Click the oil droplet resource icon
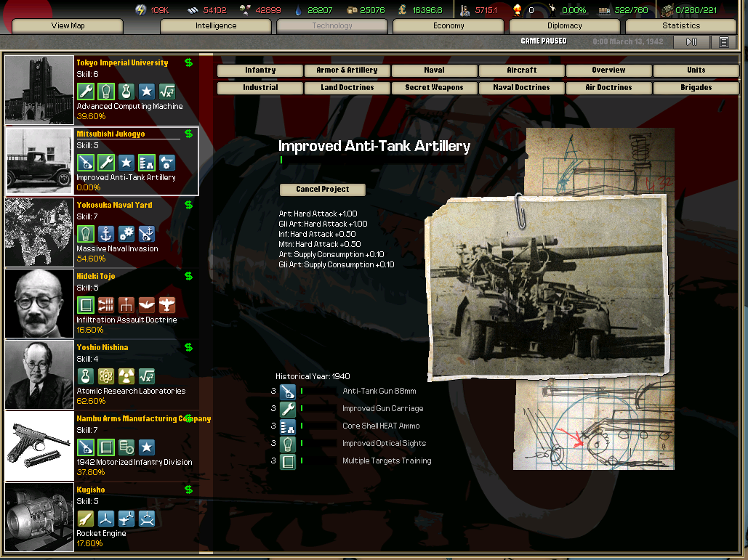 [298, 10]
